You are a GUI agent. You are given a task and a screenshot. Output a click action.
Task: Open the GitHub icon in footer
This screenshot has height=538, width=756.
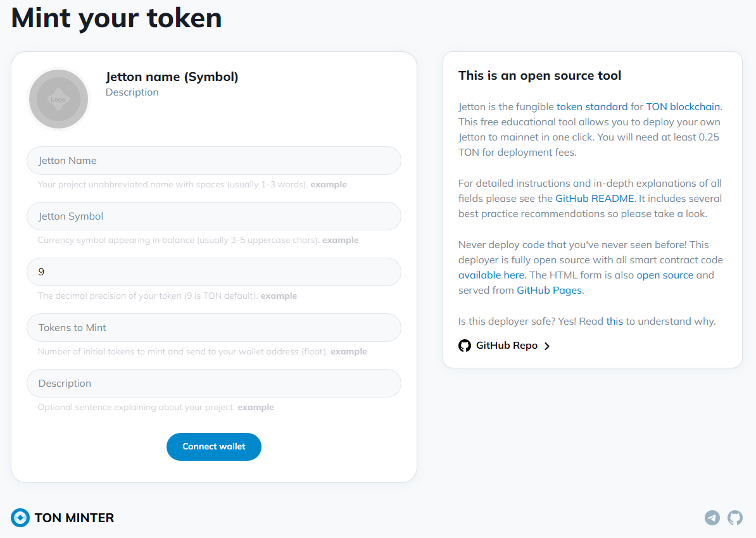click(x=734, y=518)
